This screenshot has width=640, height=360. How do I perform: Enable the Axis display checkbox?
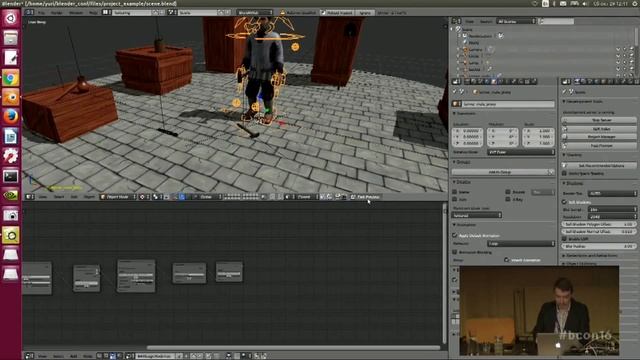click(x=455, y=199)
